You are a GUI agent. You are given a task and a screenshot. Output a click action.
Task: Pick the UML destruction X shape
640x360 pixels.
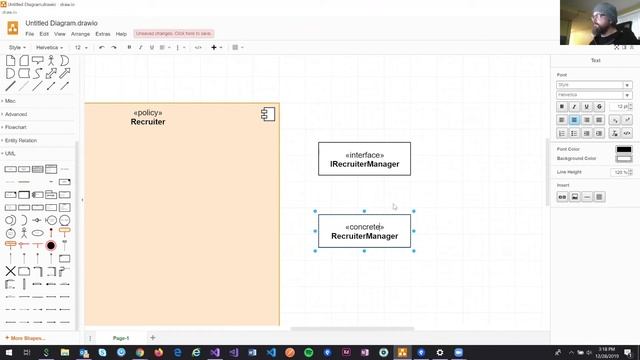point(11,271)
